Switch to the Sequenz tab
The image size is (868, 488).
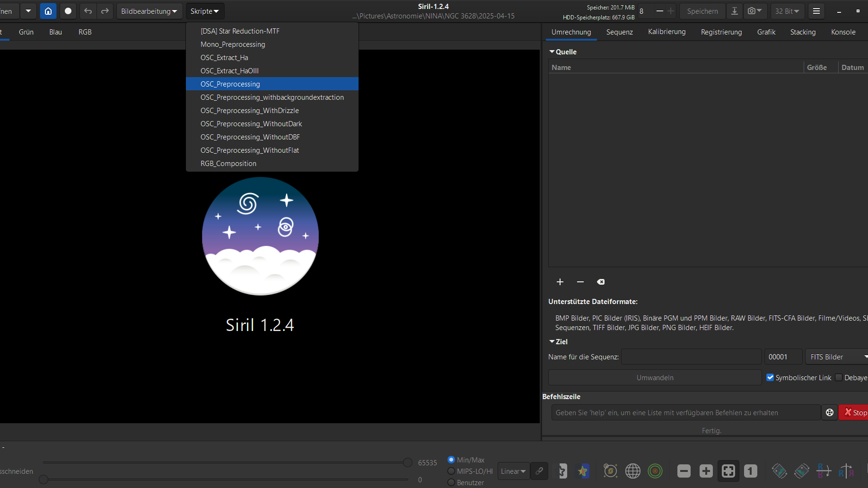click(619, 32)
